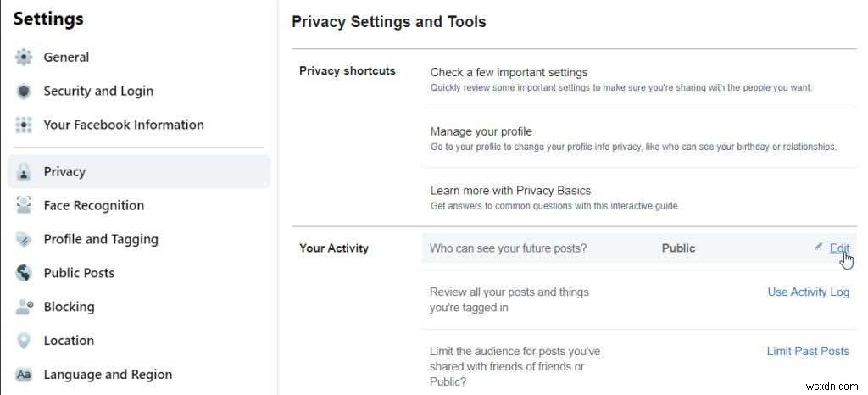Open the Privacy settings menu item
The height and width of the screenshot is (395, 868).
coord(64,171)
